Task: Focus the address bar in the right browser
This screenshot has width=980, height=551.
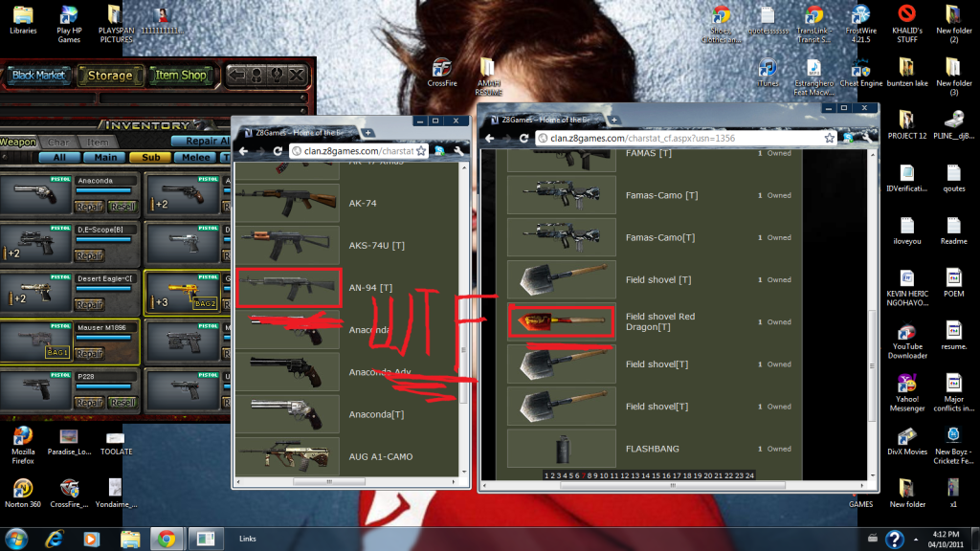Action: coord(670,138)
